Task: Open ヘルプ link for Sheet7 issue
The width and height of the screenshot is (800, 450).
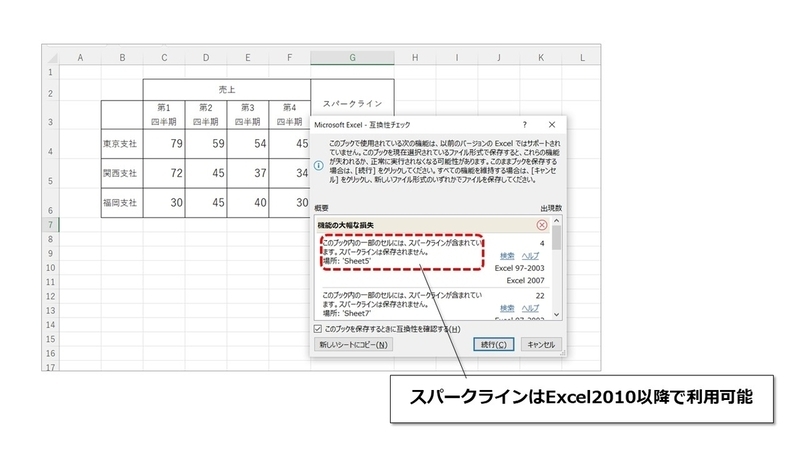Action: tap(530, 308)
